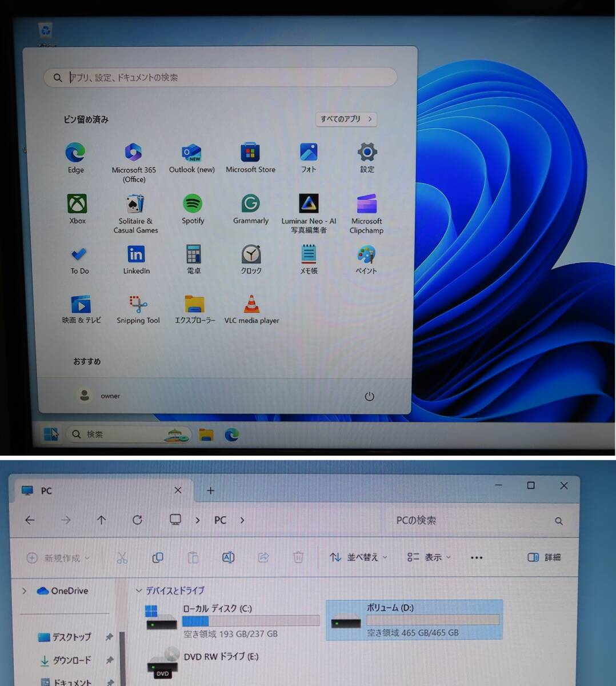Maximize the Explorer window
Image resolution: width=616 pixels, height=686 pixels.
click(531, 485)
